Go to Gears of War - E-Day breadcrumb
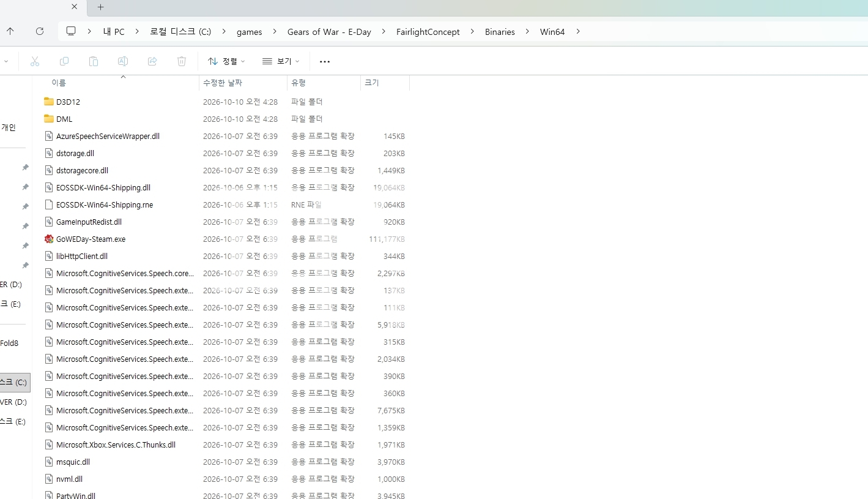This screenshot has height=499, width=868. click(329, 32)
